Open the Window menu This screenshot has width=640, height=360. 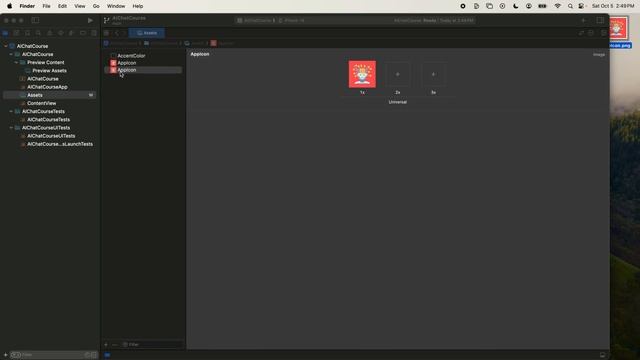coord(116,6)
